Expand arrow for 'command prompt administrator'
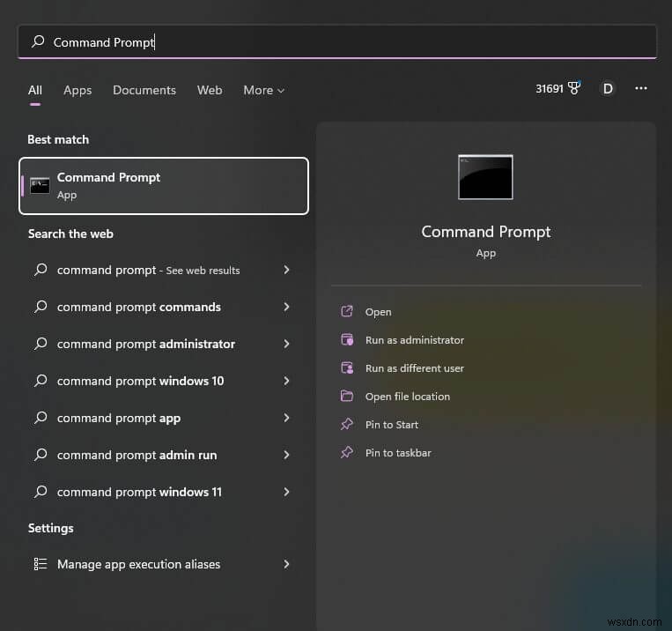The height and width of the screenshot is (631, 672). click(x=287, y=344)
